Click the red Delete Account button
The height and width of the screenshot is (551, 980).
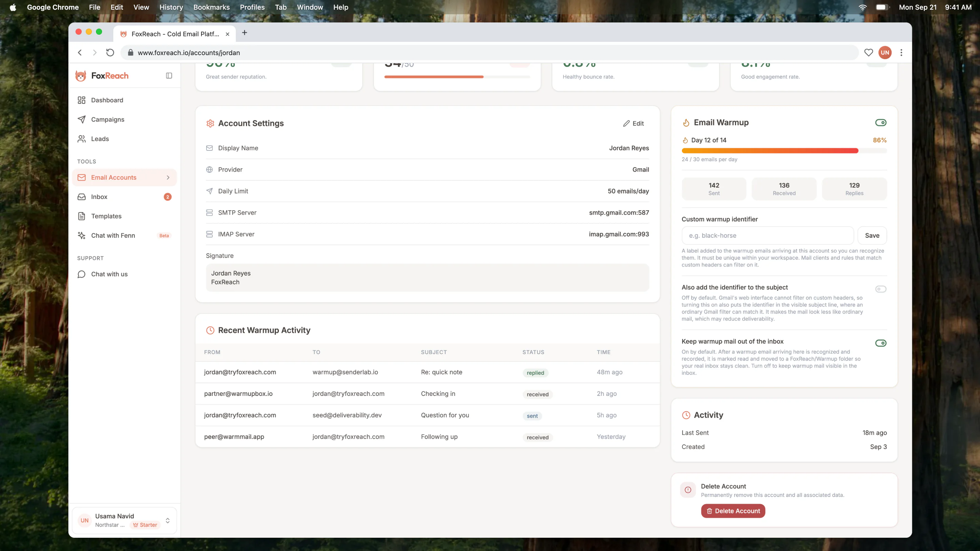pos(733,511)
